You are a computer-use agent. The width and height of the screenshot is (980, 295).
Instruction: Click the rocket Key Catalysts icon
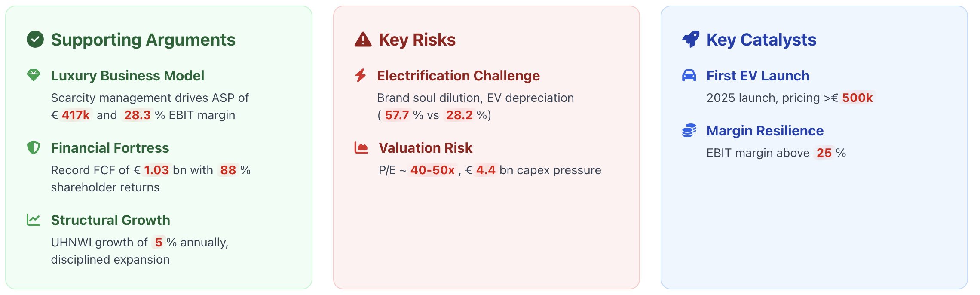coord(691,39)
